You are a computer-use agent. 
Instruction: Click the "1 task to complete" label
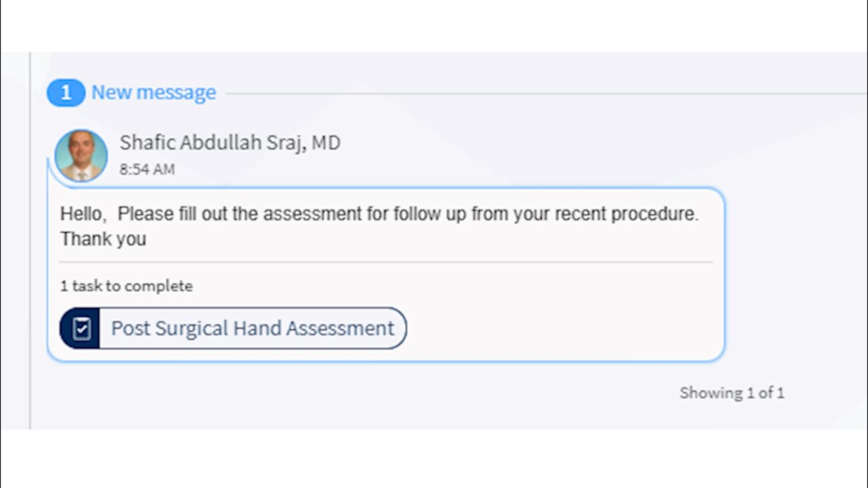point(126,286)
